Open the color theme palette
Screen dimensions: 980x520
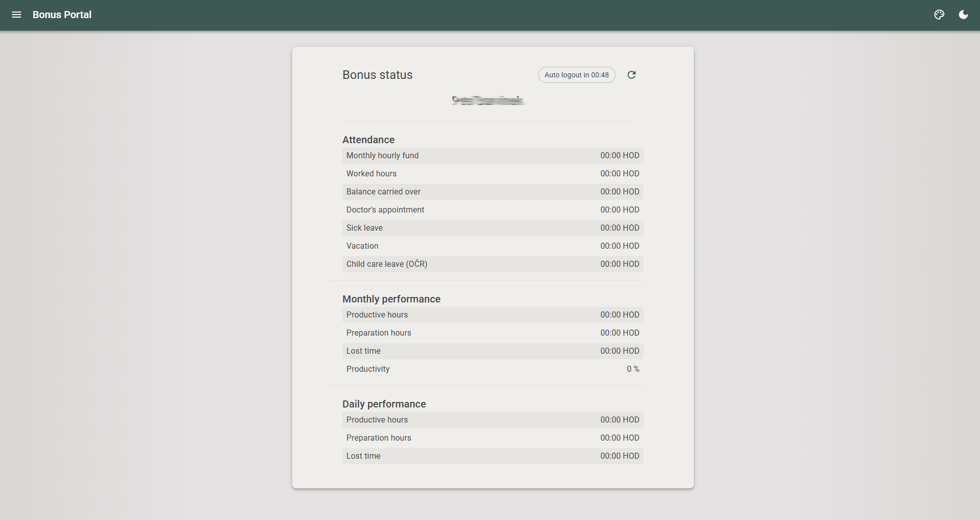[939, 15]
